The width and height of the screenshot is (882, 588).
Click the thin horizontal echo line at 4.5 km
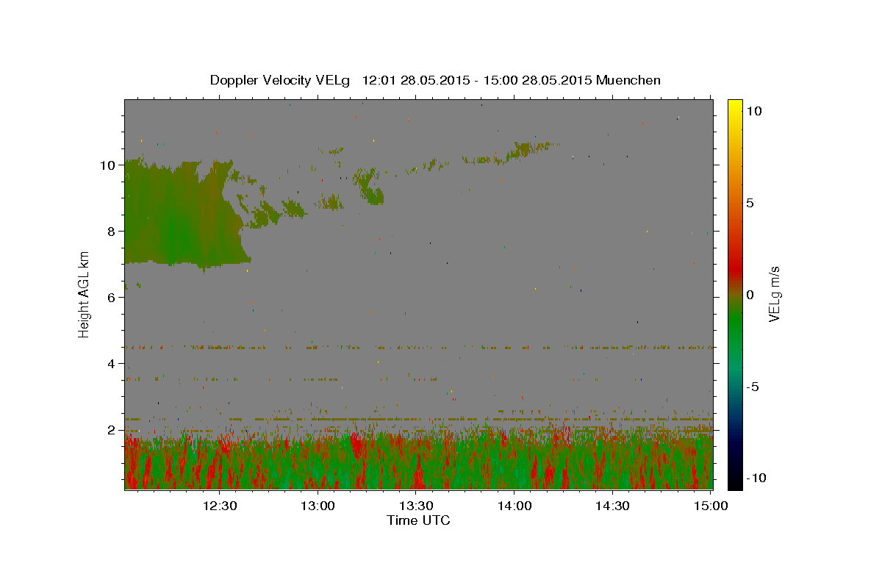(418, 347)
